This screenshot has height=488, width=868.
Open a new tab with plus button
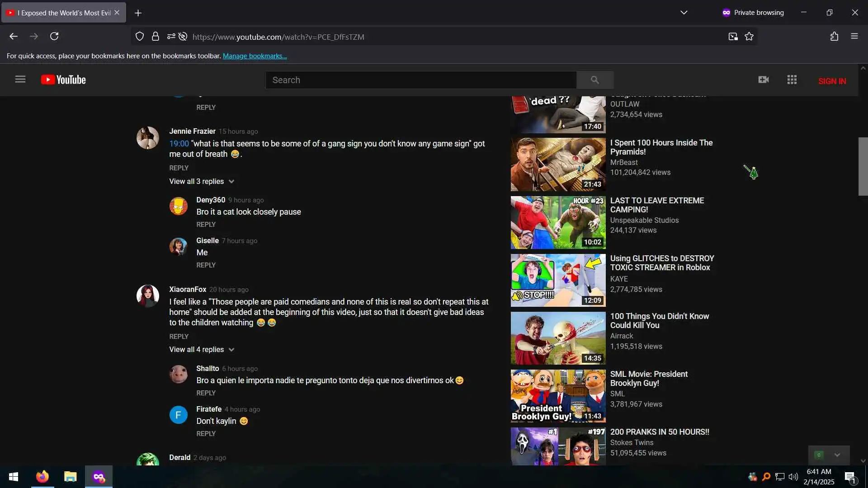tap(138, 13)
